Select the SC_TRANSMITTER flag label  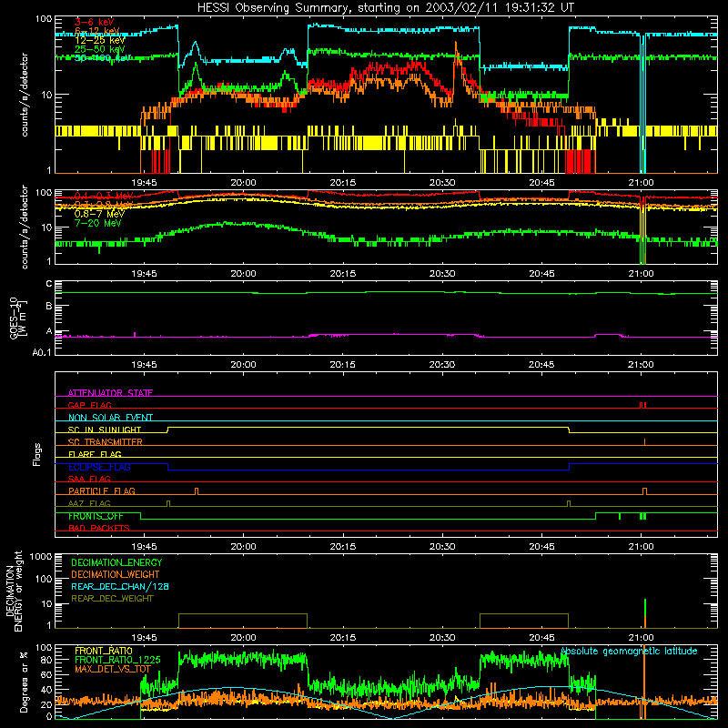tap(106, 442)
